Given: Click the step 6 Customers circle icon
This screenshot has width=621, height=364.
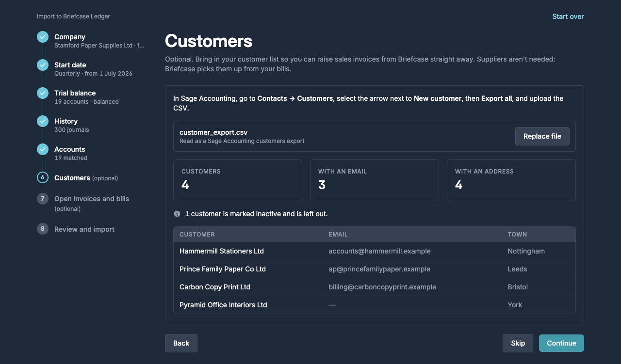Looking at the screenshot, I should (x=43, y=177).
